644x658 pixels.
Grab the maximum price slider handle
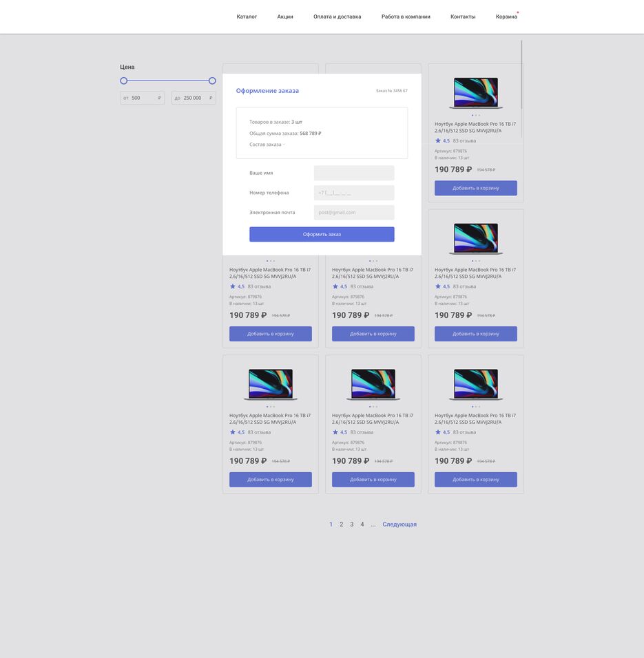(212, 81)
